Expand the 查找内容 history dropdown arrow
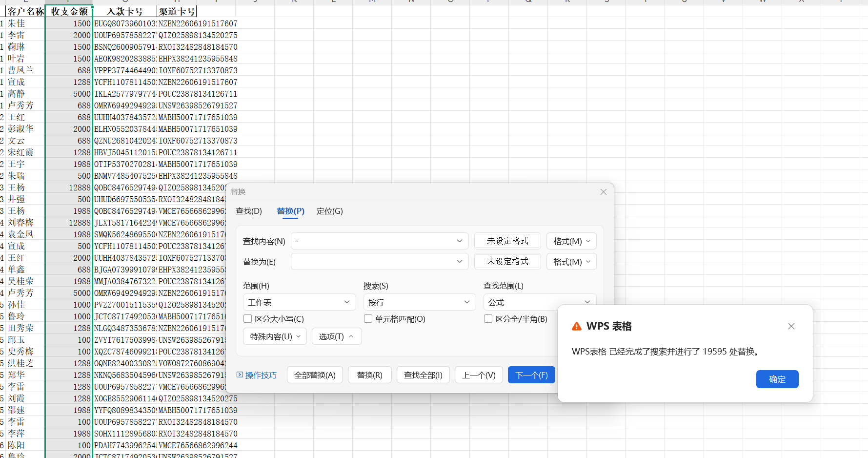The image size is (868, 458). point(459,241)
